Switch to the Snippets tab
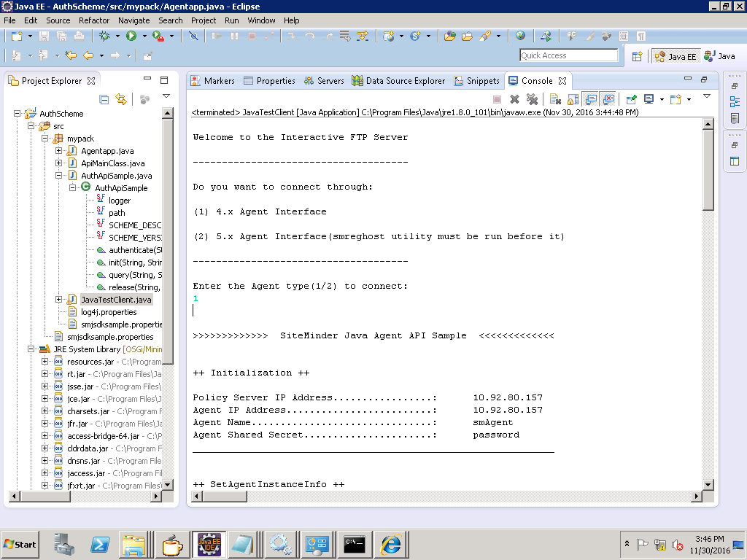Viewport: 747px width, 560px height. pyautogui.click(x=476, y=81)
